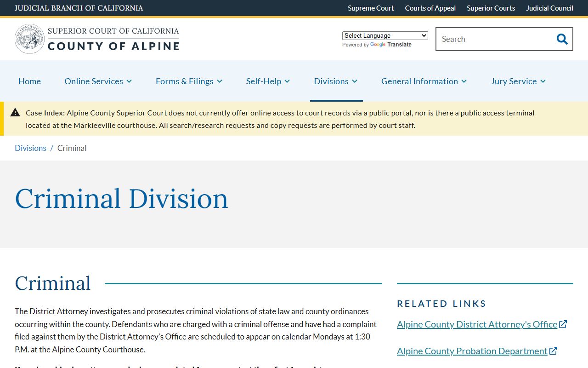Click the Related Links heading
This screenshot has height=368, width=588.
coord(441,303)
